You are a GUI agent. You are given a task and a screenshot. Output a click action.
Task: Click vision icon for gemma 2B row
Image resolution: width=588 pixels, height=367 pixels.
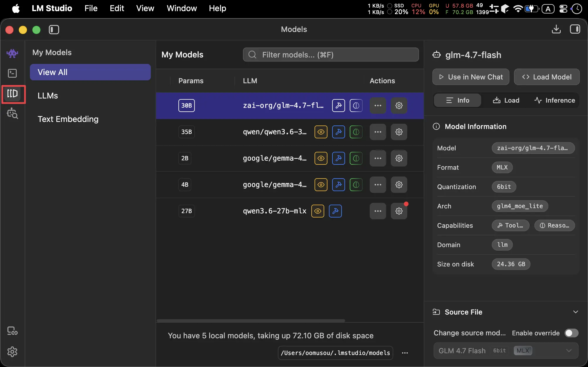[x=321, y=158]
